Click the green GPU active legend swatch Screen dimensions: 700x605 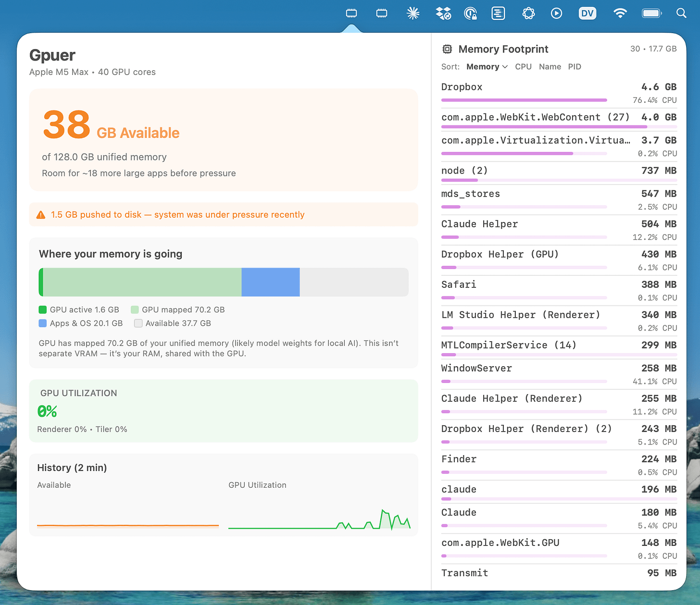click(42, 309)
